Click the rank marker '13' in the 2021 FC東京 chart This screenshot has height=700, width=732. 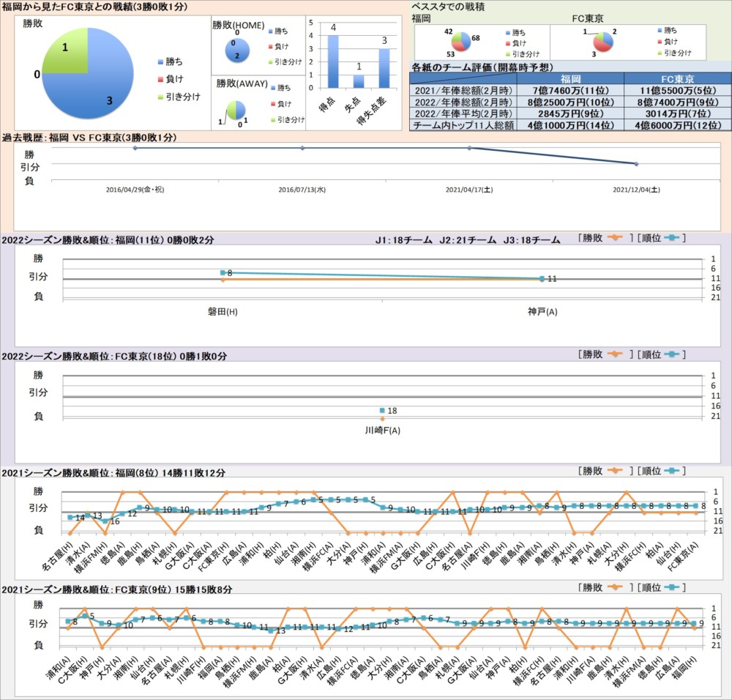click(x=272, y=630)
